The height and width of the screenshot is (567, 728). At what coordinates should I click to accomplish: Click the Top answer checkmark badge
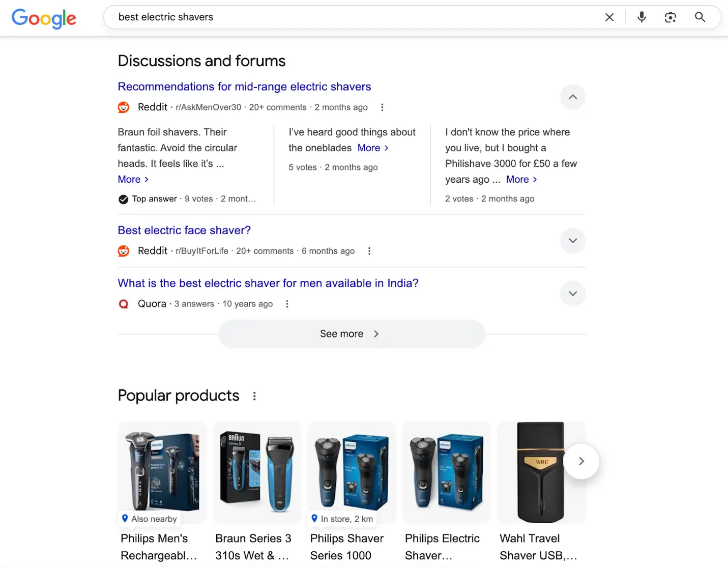click(123, 199)
